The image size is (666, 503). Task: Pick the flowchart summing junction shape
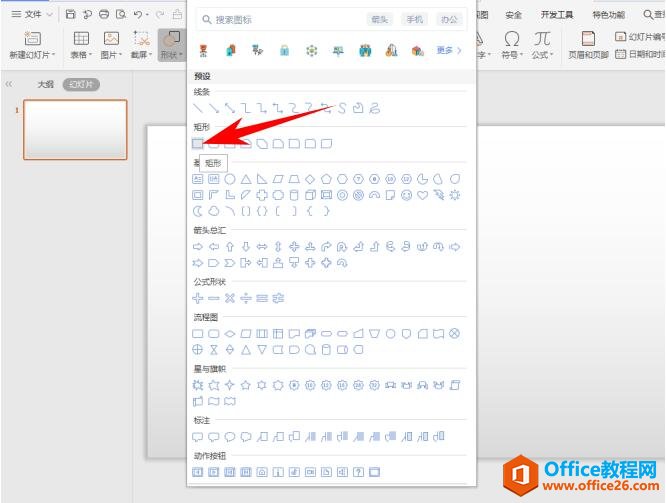tap(455, 333)
